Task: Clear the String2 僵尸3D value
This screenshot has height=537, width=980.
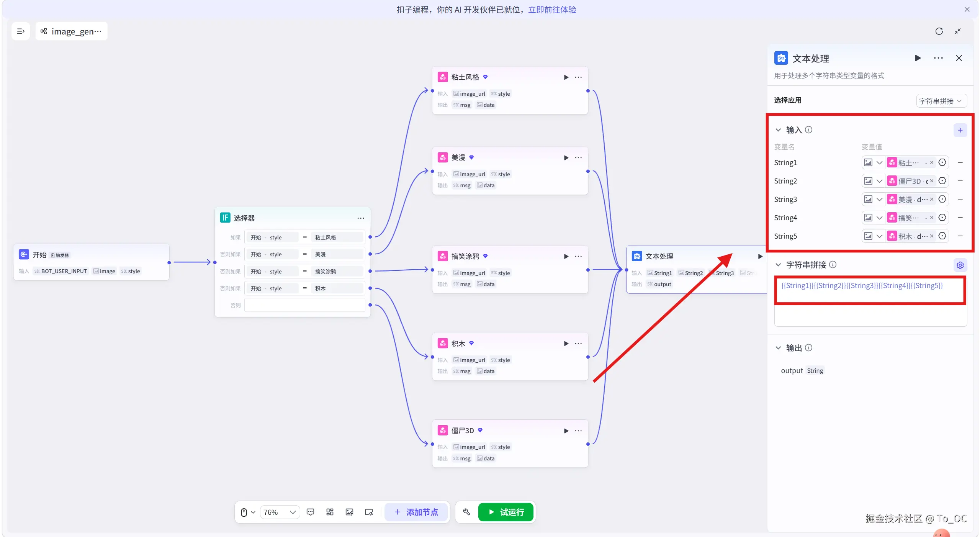Action: pyautogui.click(x=932, y=181)
